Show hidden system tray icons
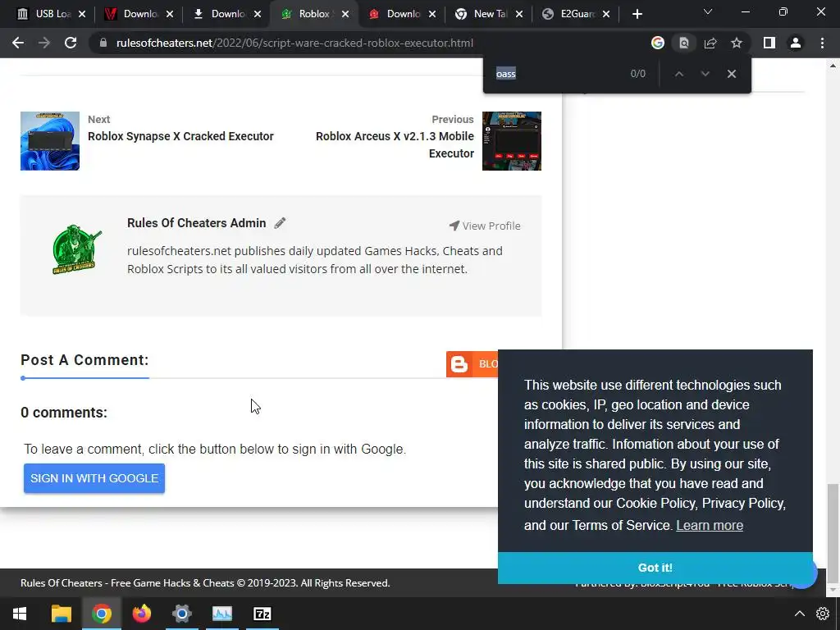Screen dimensions: 840x630 799,614
